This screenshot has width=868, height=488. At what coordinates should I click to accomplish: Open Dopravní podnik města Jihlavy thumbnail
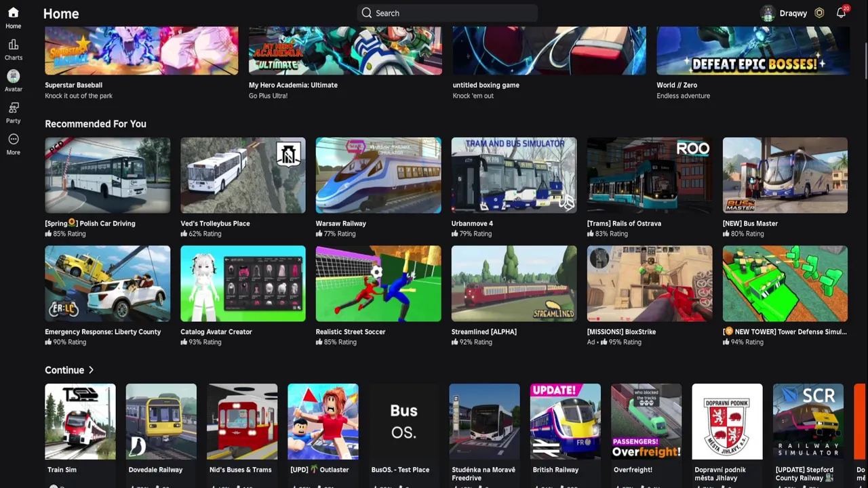point(727,422)
